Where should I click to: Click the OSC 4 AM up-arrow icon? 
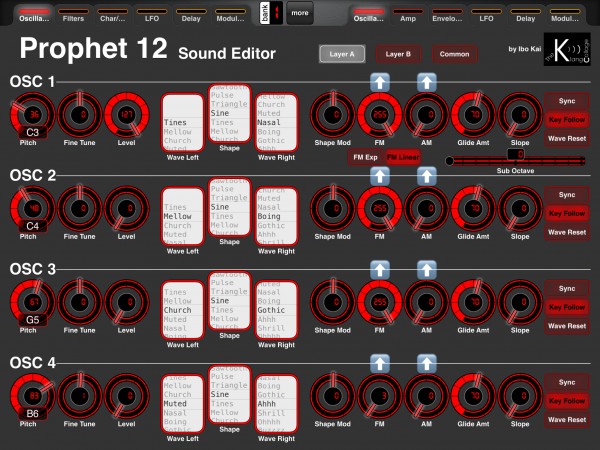pyautogui.click(x=427, y=364)
